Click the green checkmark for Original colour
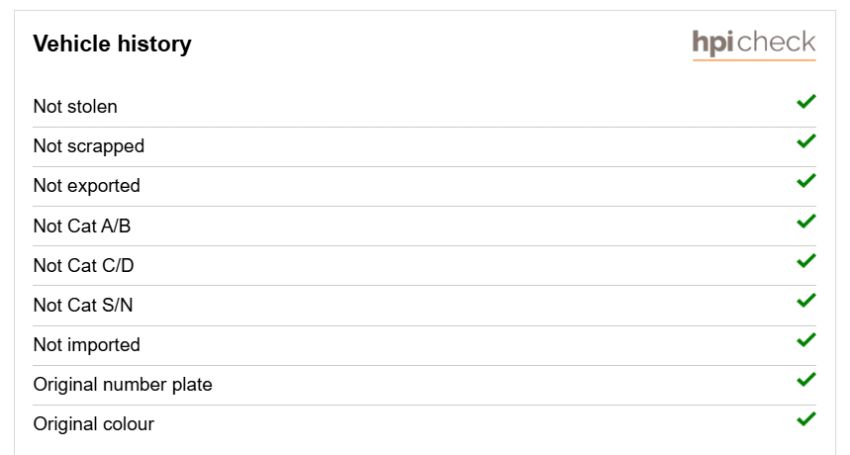The height and width of the screenshot is (455, 850). click(806, 419)
